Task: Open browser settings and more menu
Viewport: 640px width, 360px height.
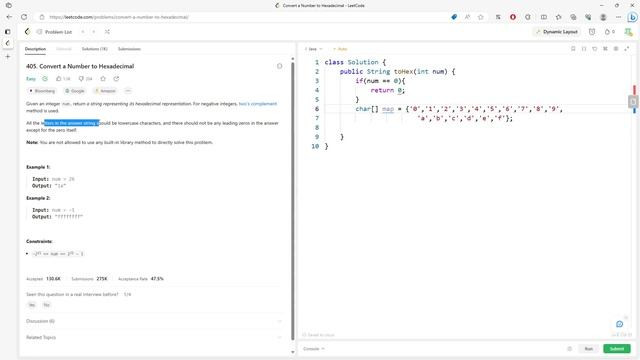Action: pos(618,17)
